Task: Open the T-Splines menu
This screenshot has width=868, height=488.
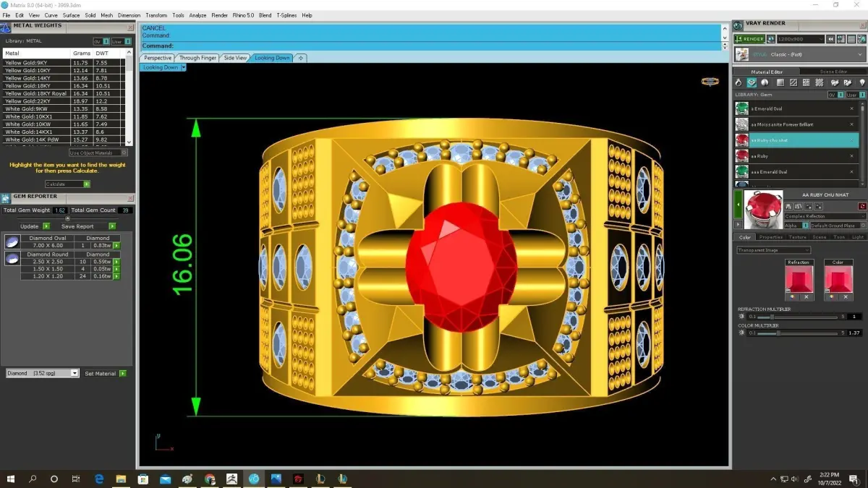Action: pyautogui.click(x=286, y=15)
